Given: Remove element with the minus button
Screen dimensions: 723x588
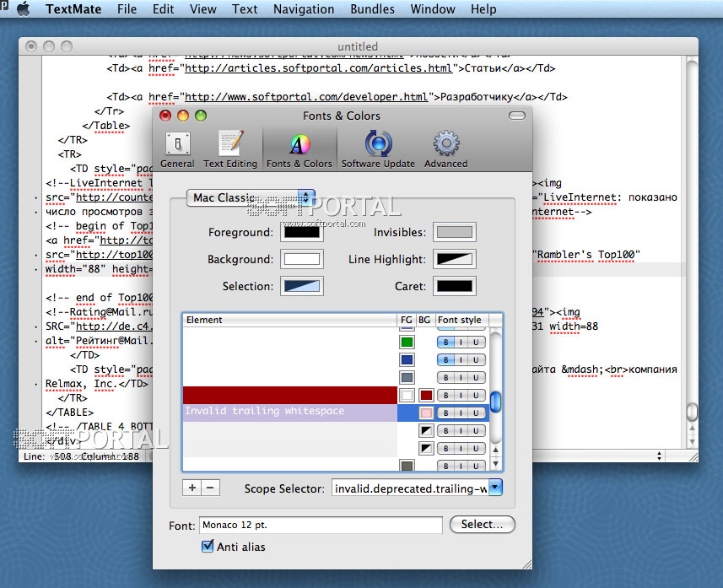Looking at the screenshot, I should [x=211, y=488].
